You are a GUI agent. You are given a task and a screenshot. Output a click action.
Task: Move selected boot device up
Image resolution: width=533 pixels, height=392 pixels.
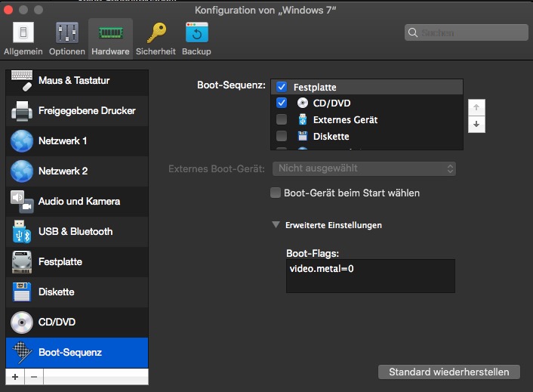pos(476,107)
